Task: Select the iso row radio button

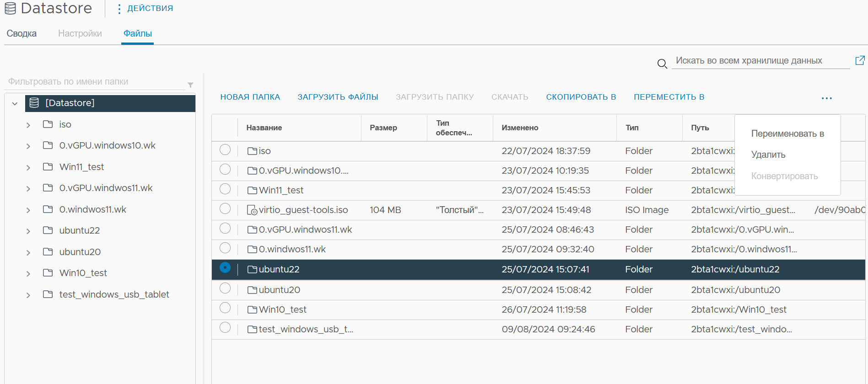Action: (225, 149)
